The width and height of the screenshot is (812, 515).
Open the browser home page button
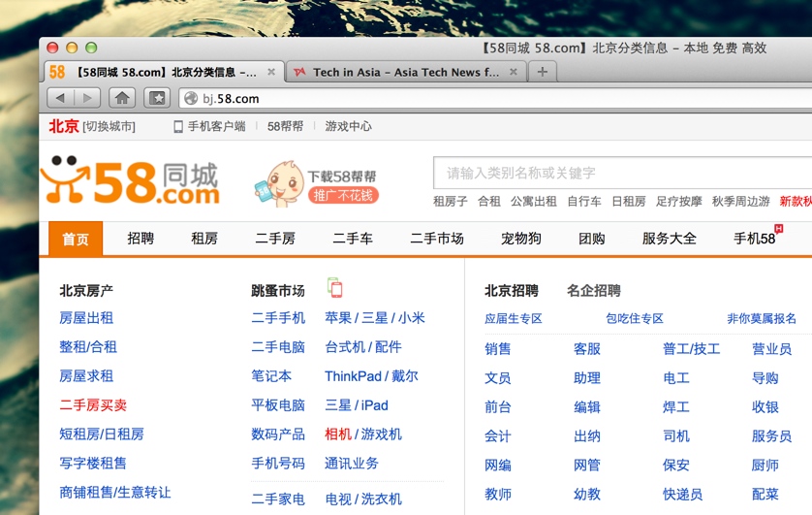(x=122, y=97)
